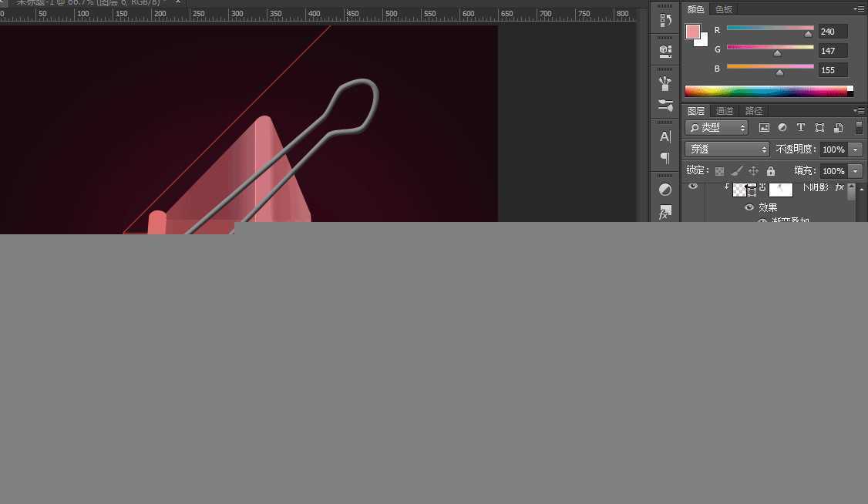868x504 pixels.
Task: Hide the 下阴影 layer eye icon
Action: (x=693, y=187)
